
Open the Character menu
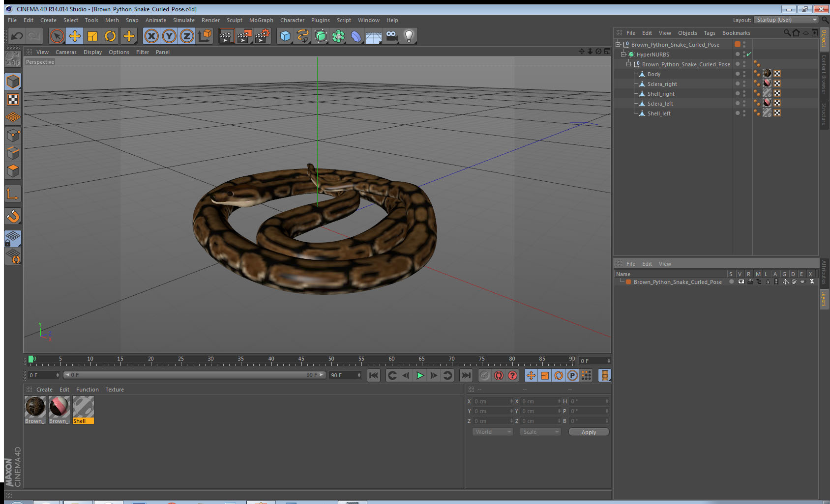coord(292,20)
